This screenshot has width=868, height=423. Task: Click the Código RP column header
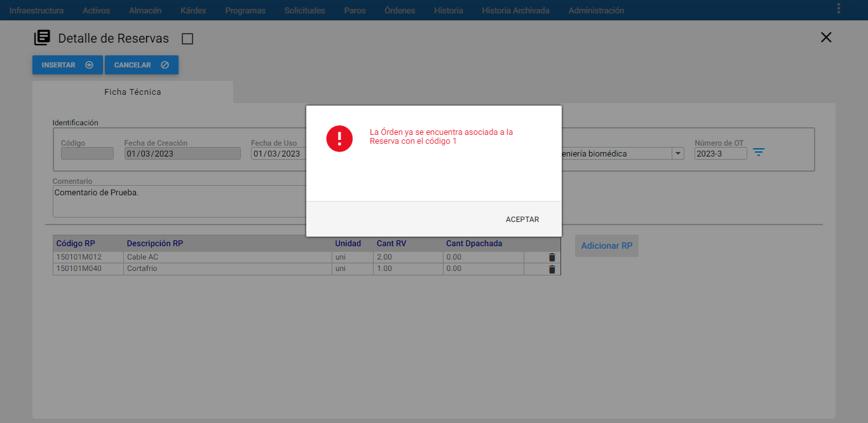tap(76, 244)
